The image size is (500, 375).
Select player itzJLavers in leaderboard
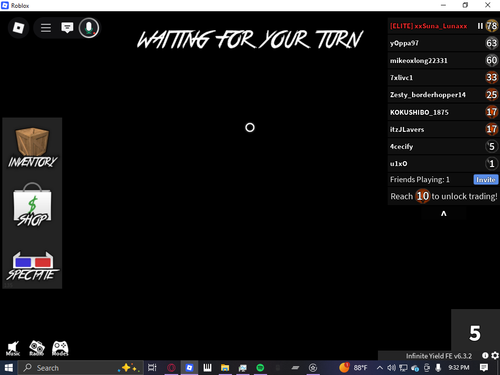[x=443, y=129]
